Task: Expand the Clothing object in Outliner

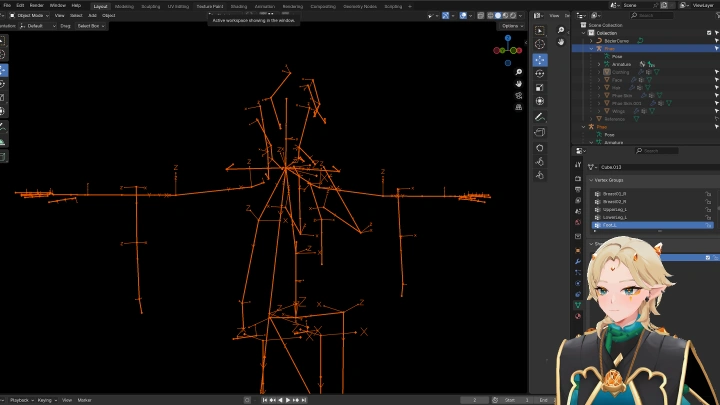Action: point(599,72)
